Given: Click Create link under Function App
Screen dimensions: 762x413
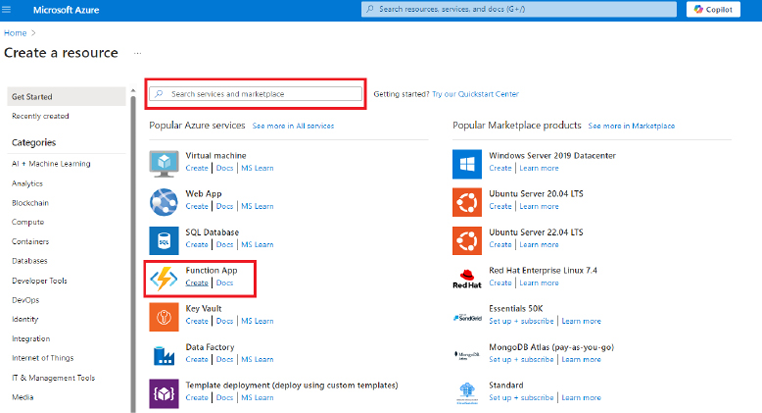Looking at the screenshot, I should pyautogui.click(x=197, y=283).
